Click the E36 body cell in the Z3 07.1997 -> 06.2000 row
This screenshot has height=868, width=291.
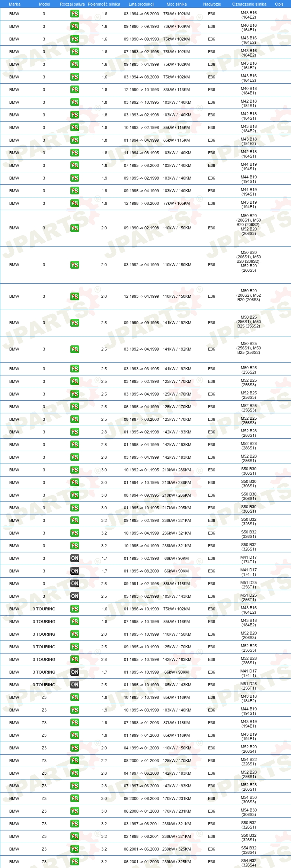pos(211,786)
